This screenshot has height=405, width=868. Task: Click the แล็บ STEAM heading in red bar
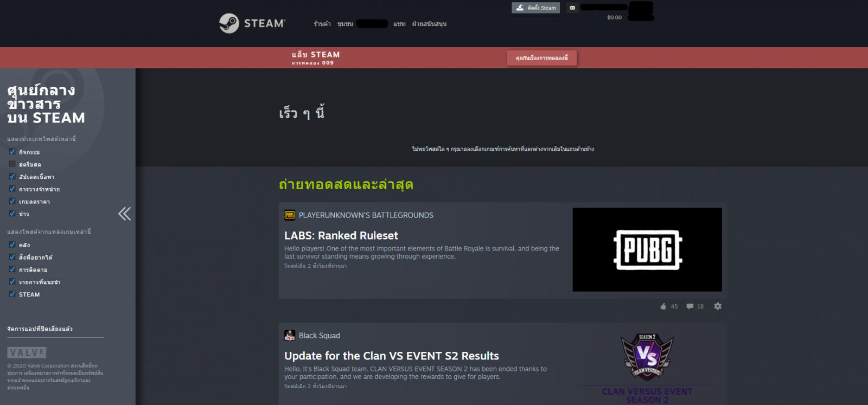click(x=316, y=55)
